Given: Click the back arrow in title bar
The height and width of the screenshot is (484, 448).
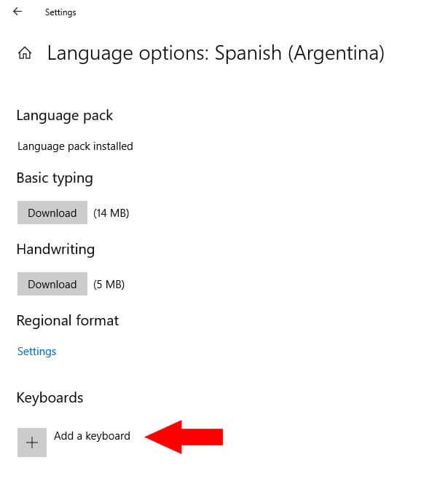Looking at the screenshot, I should [x=17, y=12].
